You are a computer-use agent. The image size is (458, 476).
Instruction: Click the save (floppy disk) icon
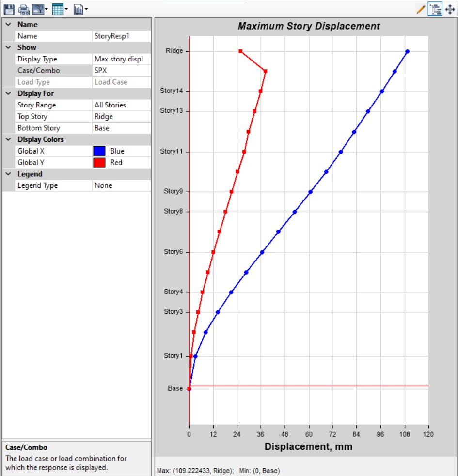(9, 9)
